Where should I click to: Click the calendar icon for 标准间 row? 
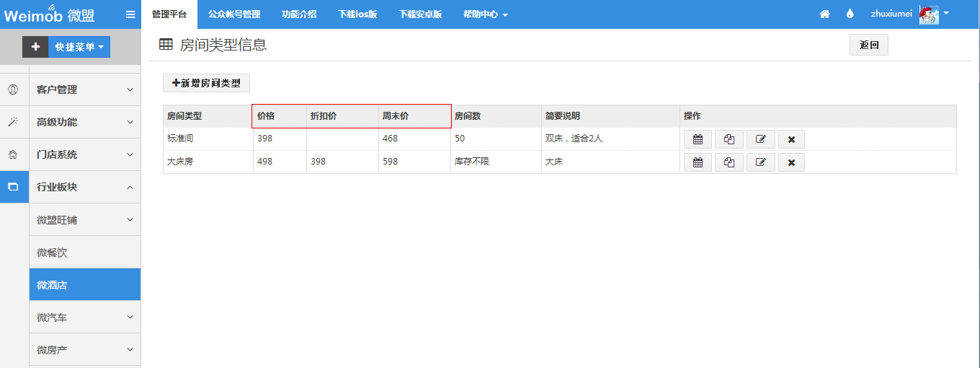(x=697, y=139)
